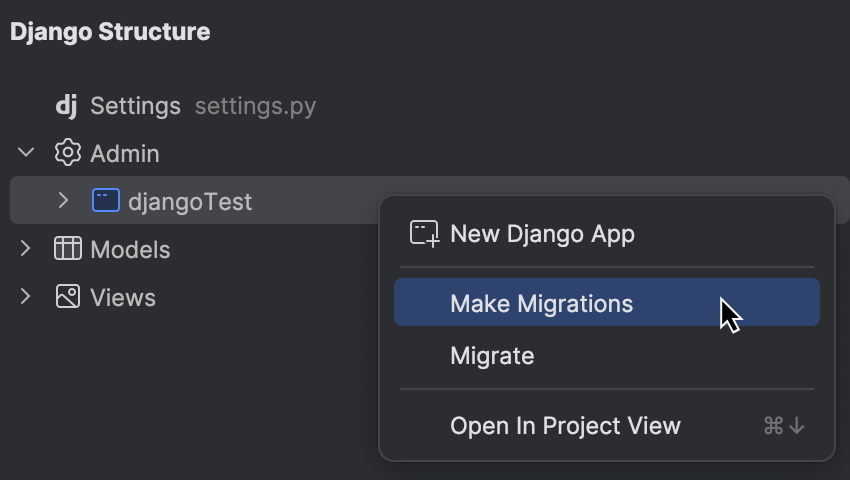
Task: Click the Django Structure panel title
Action: [110, 32]
